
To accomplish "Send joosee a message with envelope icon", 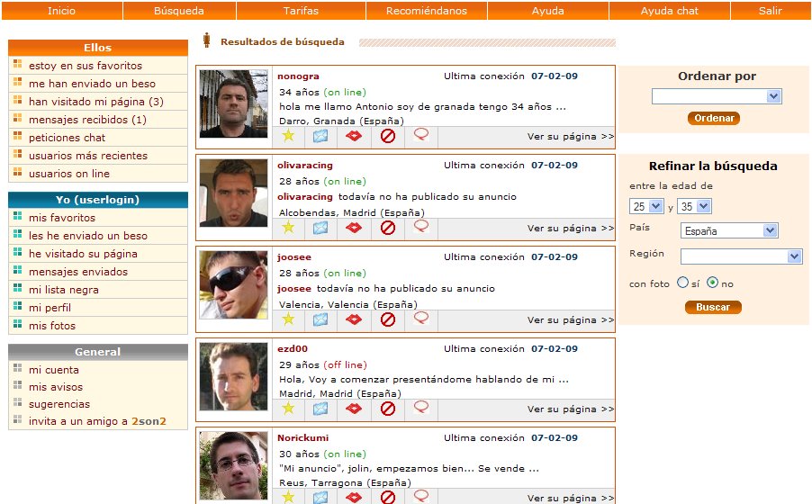I will [x=320, y=319].
